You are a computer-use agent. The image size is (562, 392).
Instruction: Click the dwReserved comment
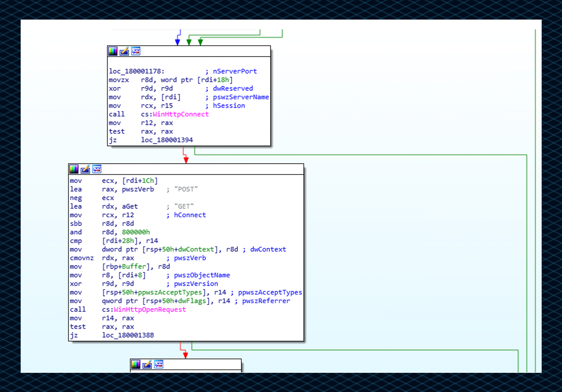click(233, 89)
